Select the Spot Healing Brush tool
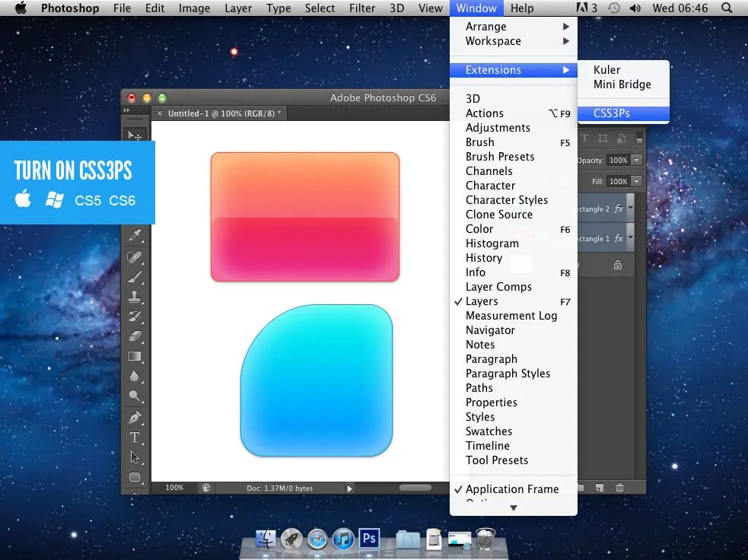Screen dimensions: 748x560 135,257
